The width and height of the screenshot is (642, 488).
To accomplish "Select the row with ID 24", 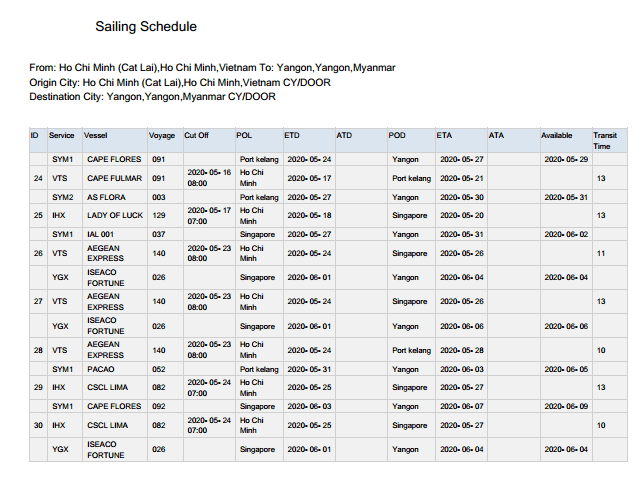I will [37, 178].
